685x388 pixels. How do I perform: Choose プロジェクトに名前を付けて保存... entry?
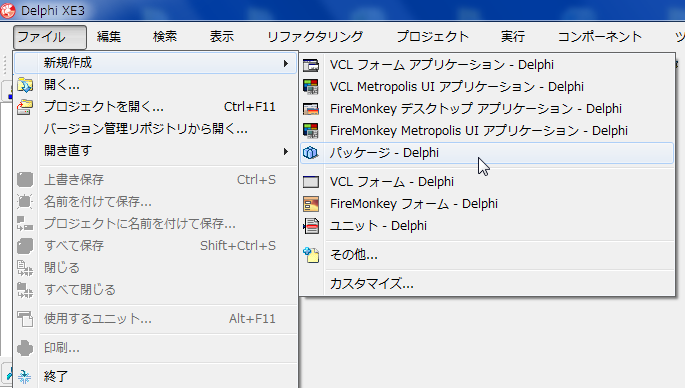click(156, 223)
